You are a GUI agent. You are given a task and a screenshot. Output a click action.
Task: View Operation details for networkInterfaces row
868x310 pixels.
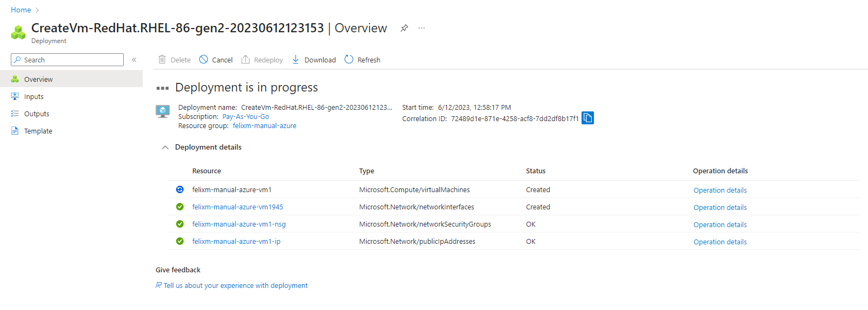720,207
